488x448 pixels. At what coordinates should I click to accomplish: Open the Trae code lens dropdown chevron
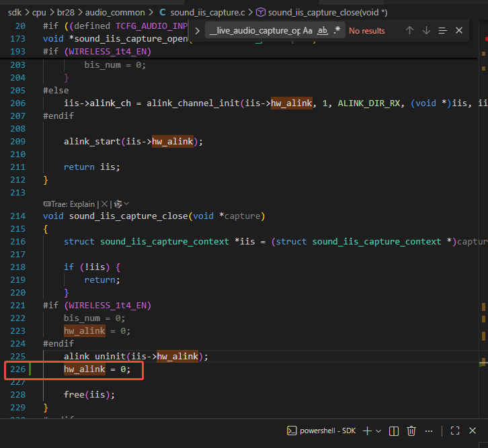126,204
